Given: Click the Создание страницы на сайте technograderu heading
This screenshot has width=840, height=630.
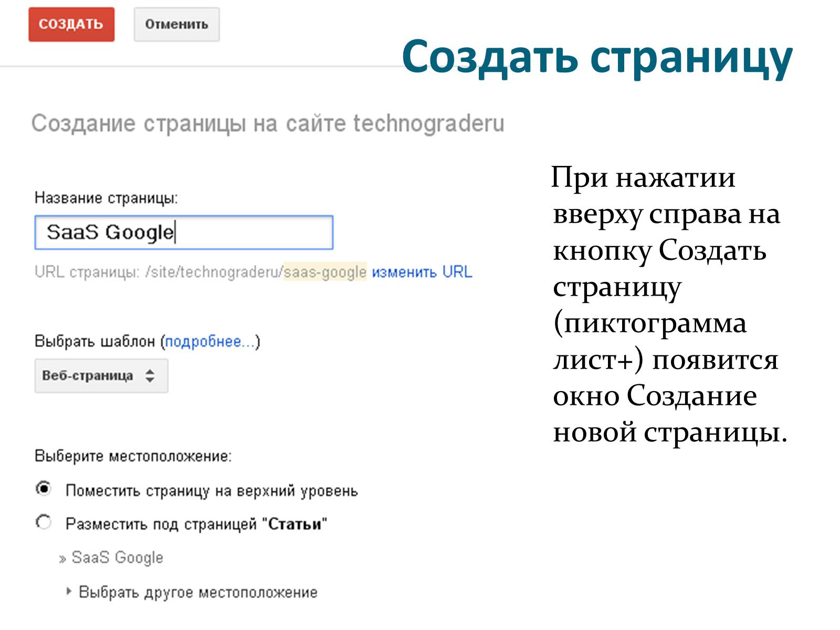Looking at the screenshot, I should point(268,124).
